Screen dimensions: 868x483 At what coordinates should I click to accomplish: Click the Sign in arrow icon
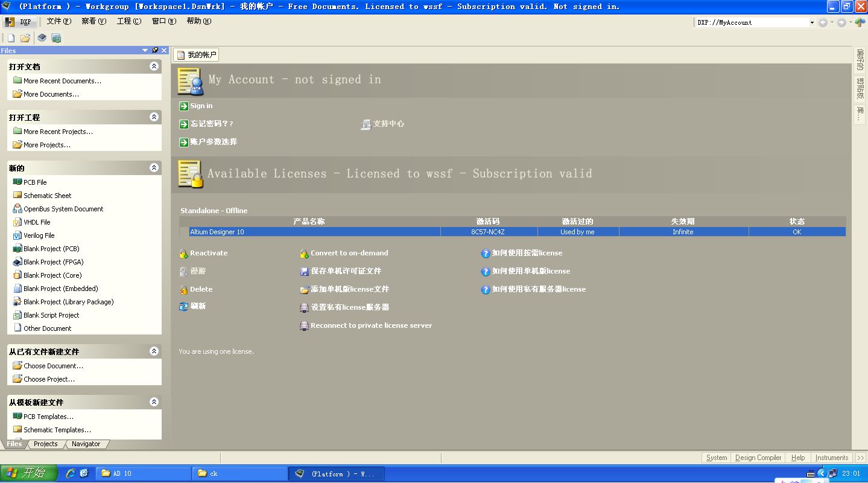pyautogui.click(x=184, y=106)
